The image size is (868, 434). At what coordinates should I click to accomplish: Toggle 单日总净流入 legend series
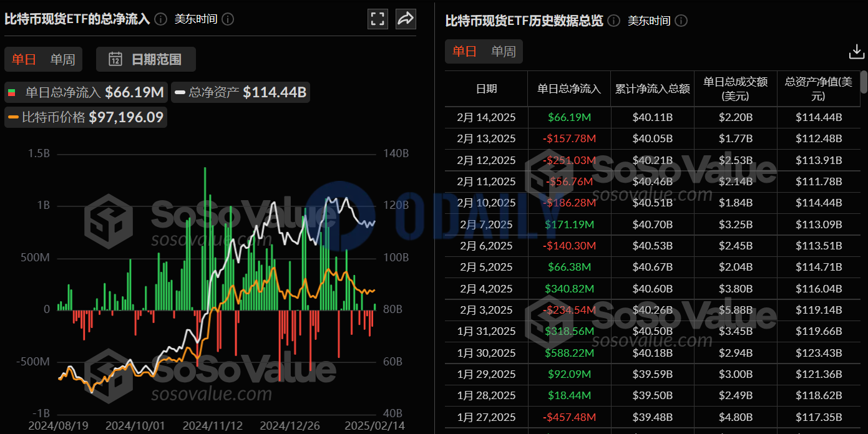coord(86,93)
